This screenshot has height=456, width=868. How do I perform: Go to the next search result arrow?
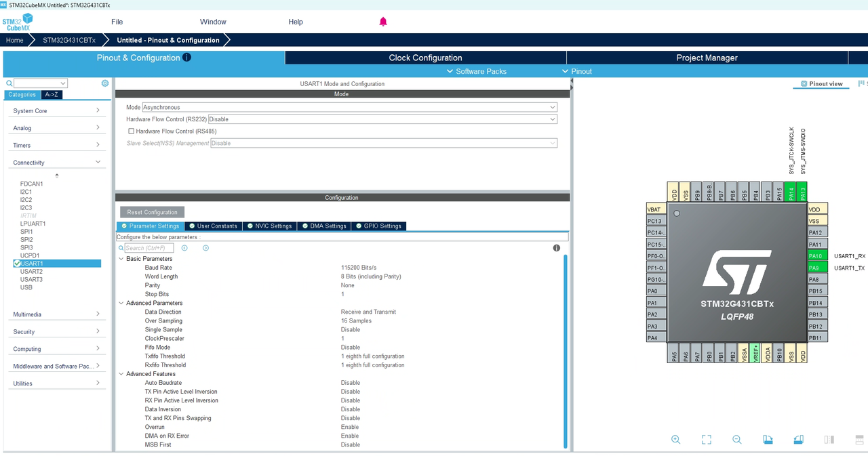pyautogui.click(x=205, y=248)
